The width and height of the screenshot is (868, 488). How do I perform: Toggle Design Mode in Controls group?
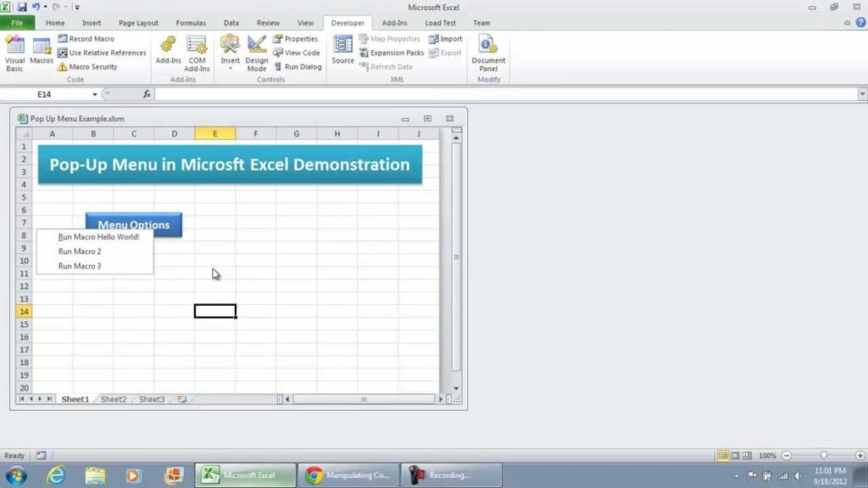pyautogui.click(x=257, y=53)
